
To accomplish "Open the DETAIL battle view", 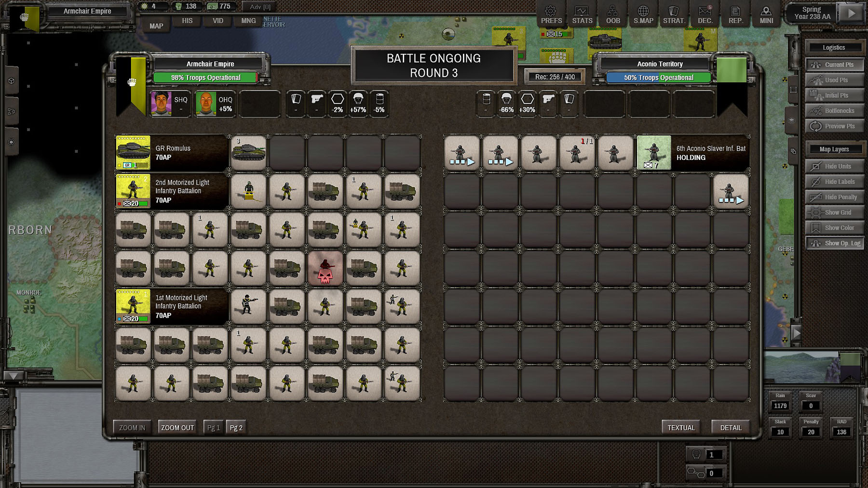I will pos(731,427).
